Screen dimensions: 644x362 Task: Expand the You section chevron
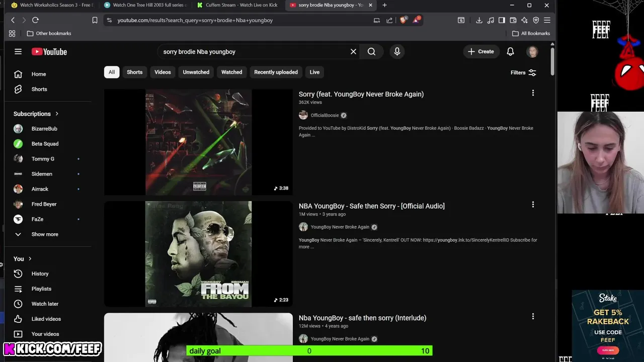point(30,258)
